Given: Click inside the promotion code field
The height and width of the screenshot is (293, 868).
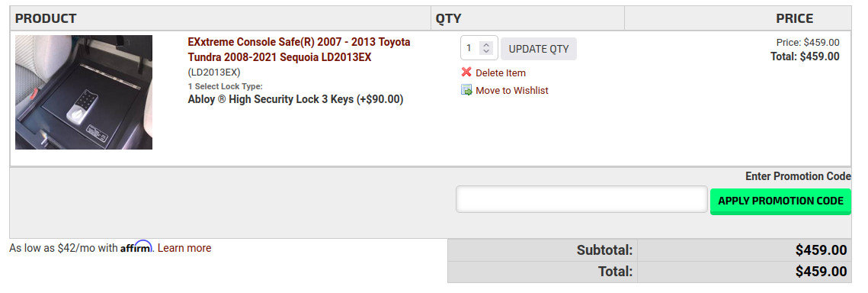Looking at the screenshot, I should pyautogui.click(x=581, y=199).
